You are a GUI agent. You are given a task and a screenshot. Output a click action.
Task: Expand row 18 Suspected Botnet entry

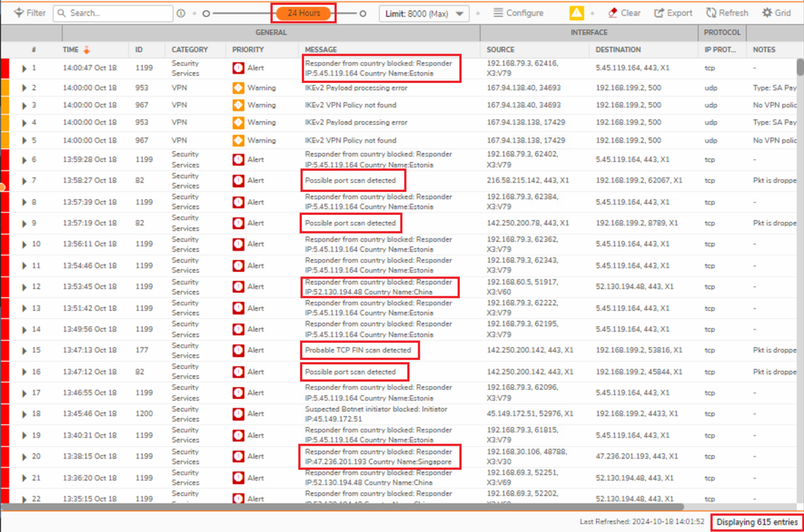click(x=24, y=414)
